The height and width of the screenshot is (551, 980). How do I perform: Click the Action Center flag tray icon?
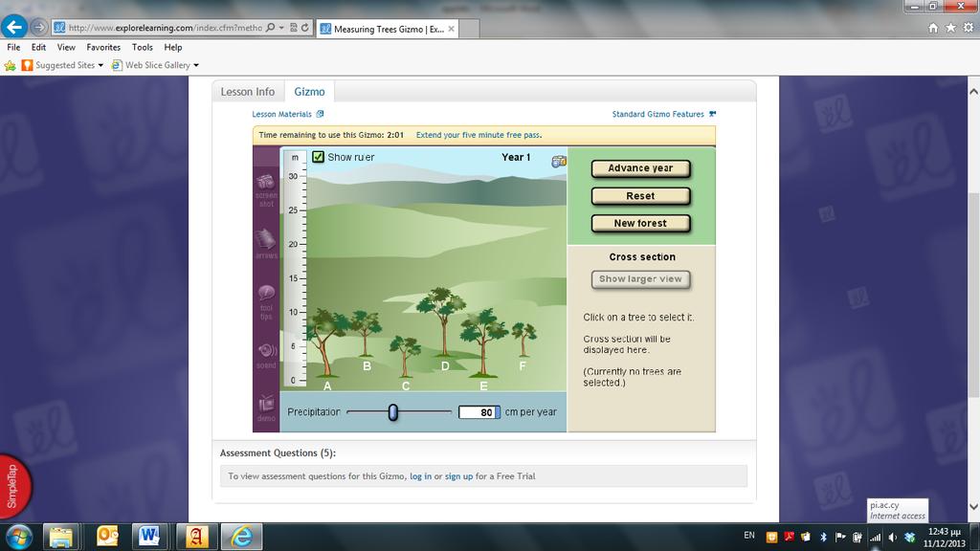pyautogui.click(x=840, y=537)
